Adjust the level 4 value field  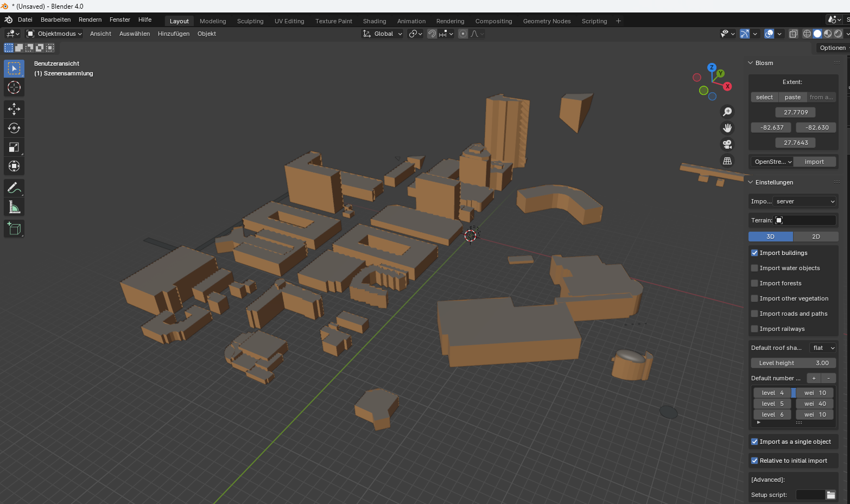click(772, 393)
